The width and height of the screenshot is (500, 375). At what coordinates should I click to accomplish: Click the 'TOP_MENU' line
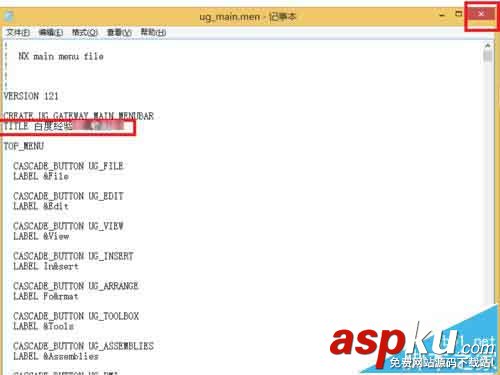[x=23, y=146]
